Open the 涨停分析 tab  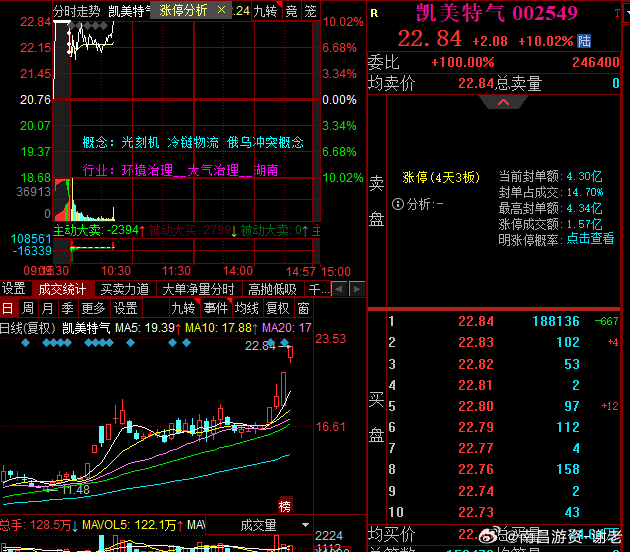(x=183, y=10)
